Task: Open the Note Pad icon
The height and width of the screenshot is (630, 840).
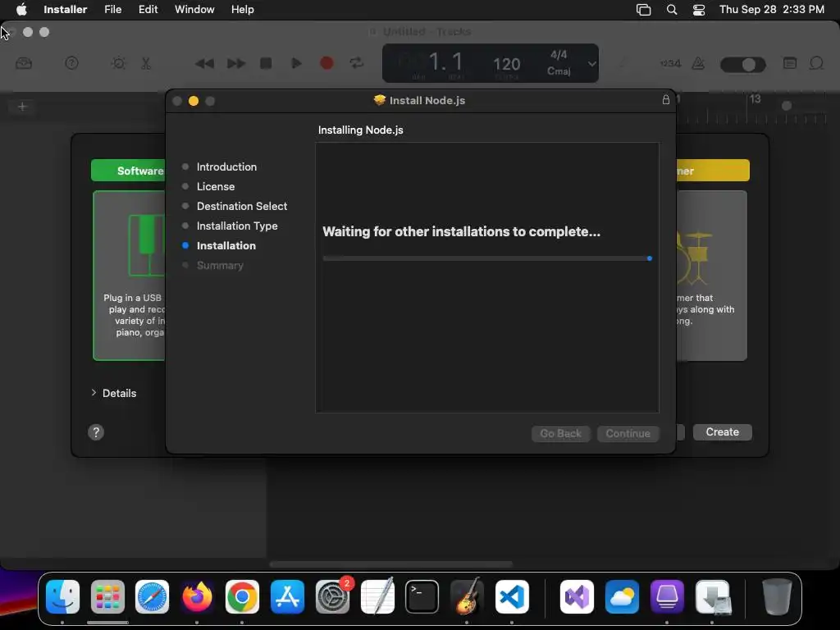Action: (790, 63)
